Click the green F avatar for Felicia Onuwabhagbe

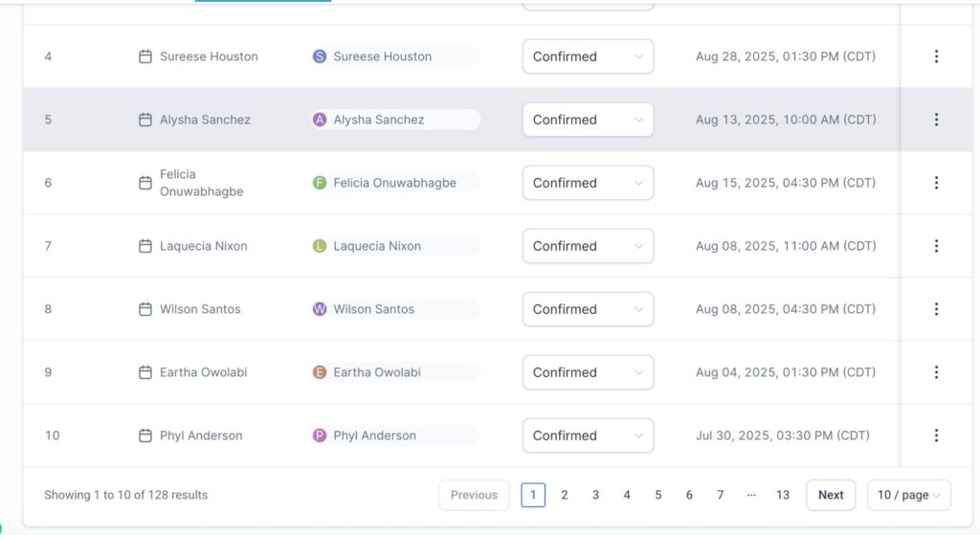(x=320, y=183)
